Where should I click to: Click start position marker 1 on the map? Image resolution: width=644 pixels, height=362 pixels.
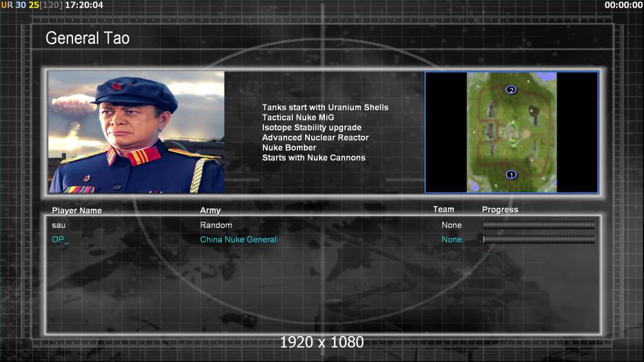click(x=511, y=174)
